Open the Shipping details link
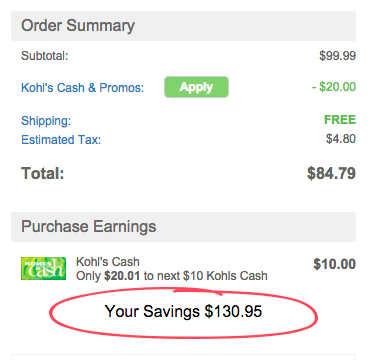 [46, 121]
